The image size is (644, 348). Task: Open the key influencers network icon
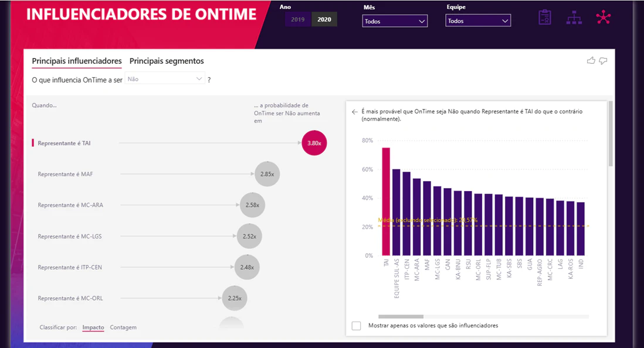click(604, 17)
